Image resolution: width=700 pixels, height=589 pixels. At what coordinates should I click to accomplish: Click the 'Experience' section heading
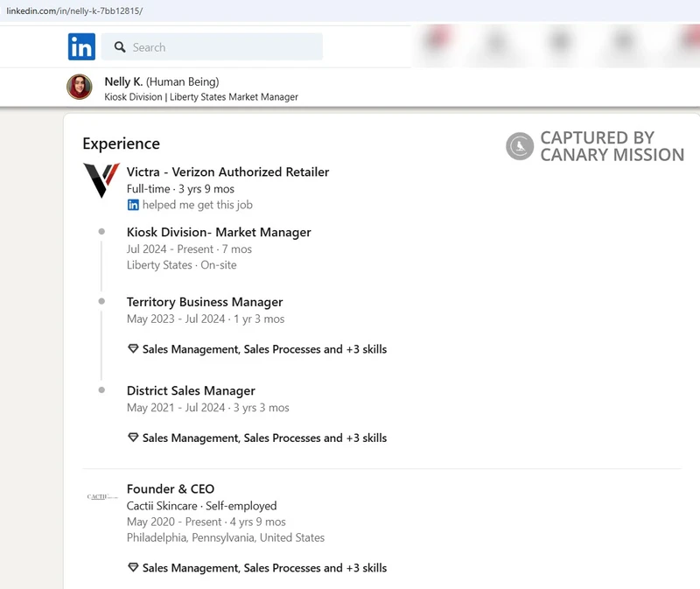click(x=121, y=144)
